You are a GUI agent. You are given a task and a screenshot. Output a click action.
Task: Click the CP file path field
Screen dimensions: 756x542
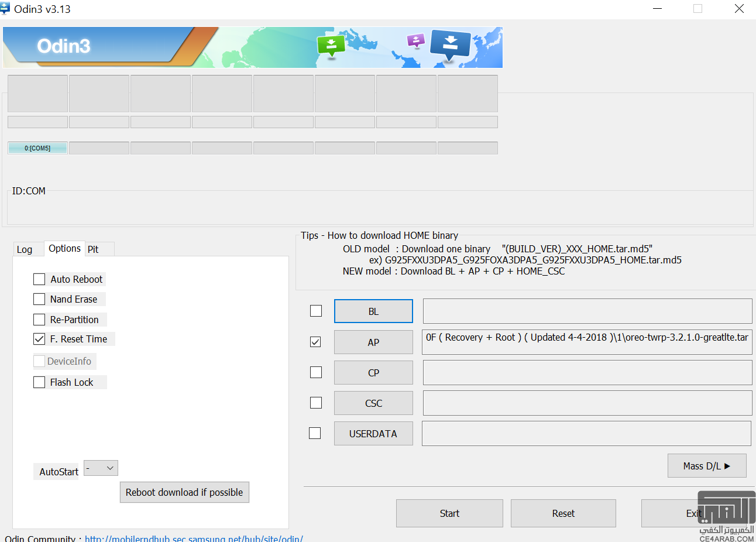tap(587, 372)
